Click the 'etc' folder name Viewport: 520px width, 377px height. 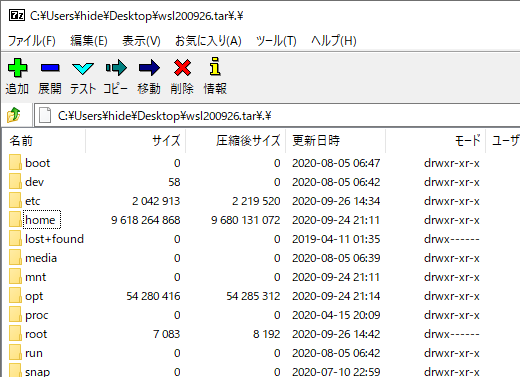click(x=33, y=201)
